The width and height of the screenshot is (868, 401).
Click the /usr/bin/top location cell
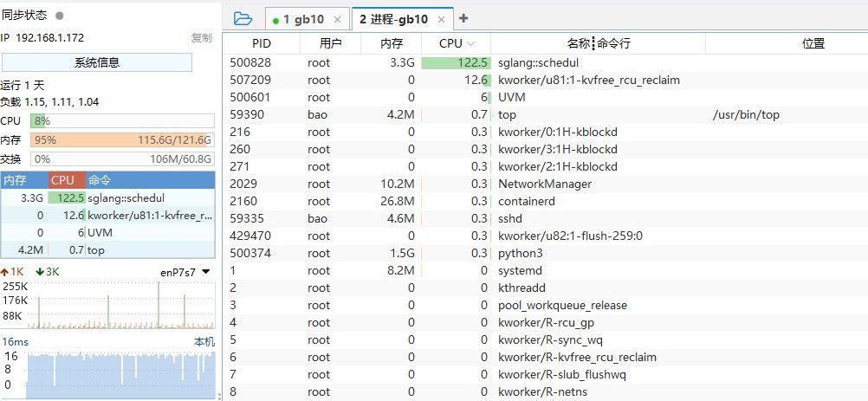tap(746, 115)
